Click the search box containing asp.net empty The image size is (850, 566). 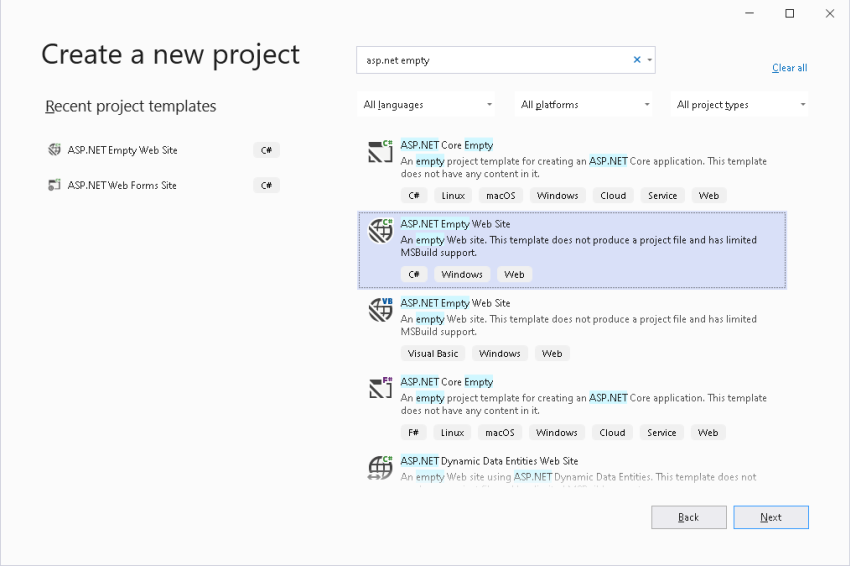click(x=496, y=60)
